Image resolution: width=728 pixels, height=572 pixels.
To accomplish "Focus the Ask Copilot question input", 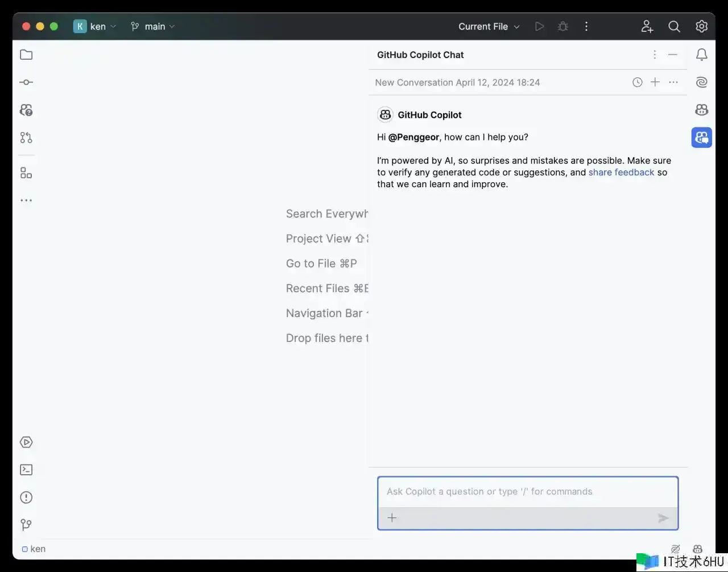I will [x=528, y=492].
